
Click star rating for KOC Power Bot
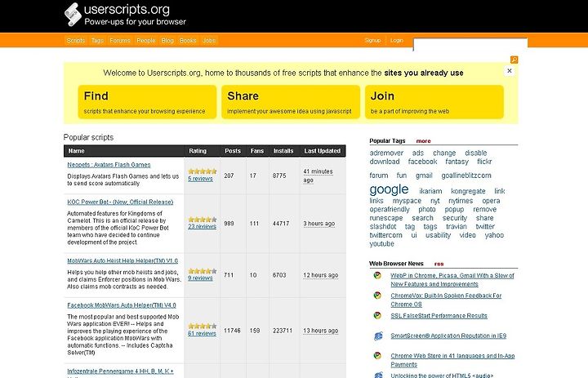(203, 220)
